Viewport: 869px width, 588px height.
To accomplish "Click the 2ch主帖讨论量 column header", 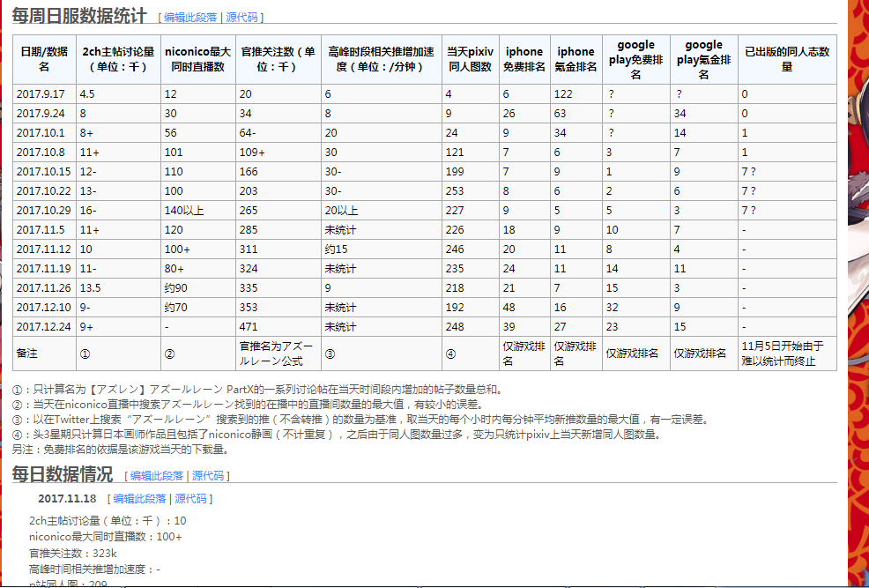I will 118,59.
